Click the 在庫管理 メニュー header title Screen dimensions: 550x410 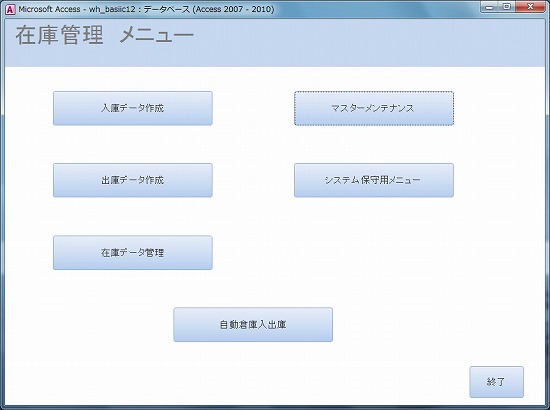[x=105, y=35]
